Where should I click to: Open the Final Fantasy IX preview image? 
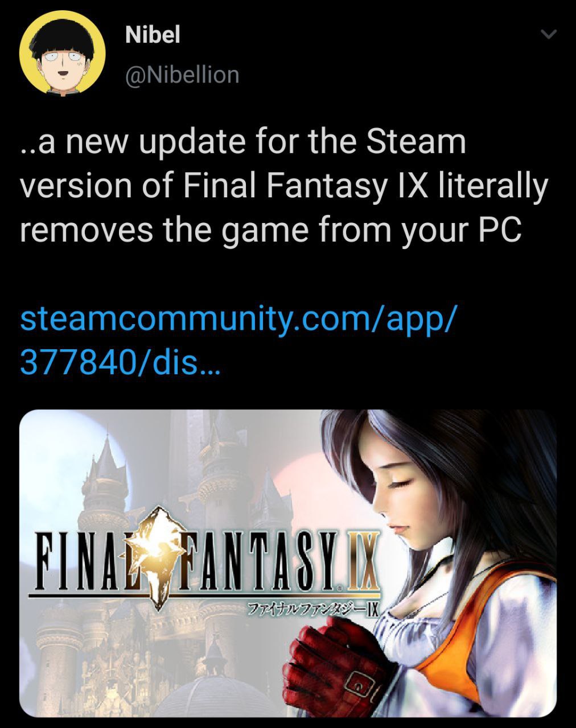pyautogui.click(x=288, y=563)
